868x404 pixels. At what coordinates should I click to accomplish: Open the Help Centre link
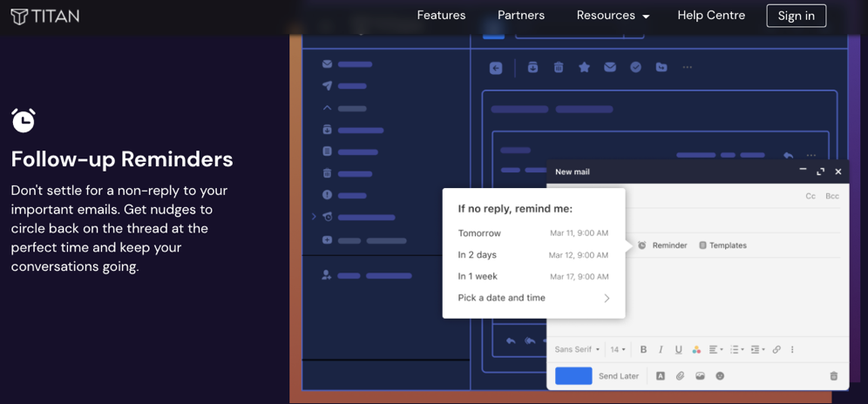tap(711, 16)
